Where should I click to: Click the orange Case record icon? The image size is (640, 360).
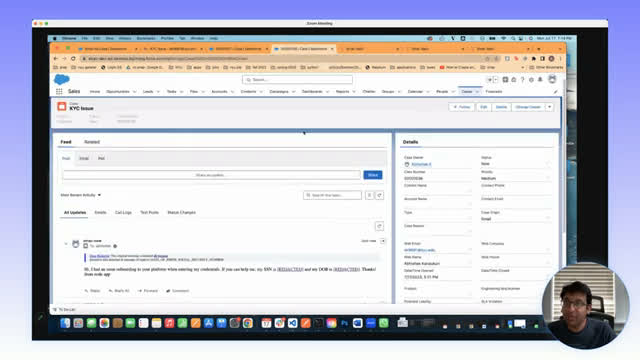tap(62, 106)
